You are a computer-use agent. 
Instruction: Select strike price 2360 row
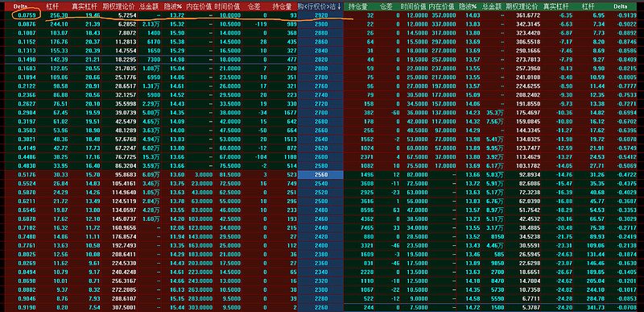320,263
